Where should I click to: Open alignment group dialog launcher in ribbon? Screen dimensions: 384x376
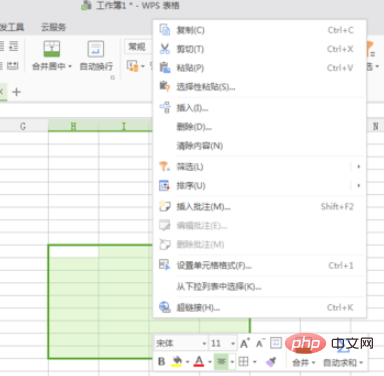(113, 77)
